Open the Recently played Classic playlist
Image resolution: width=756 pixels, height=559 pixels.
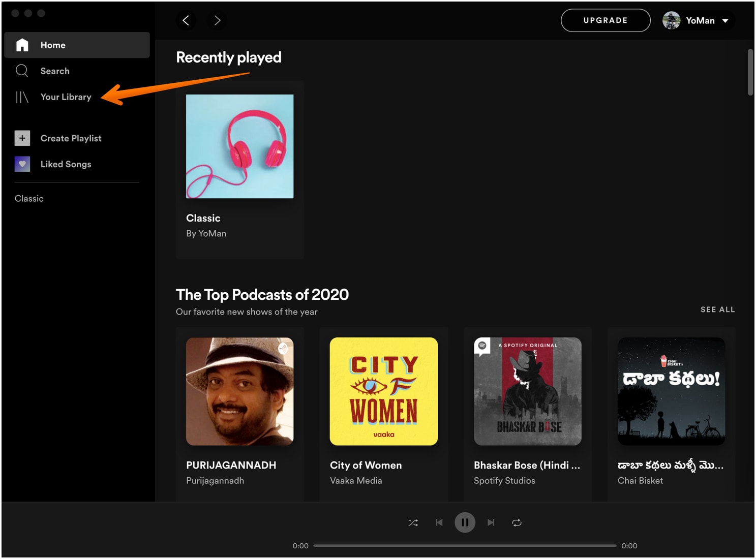[239, 146]
